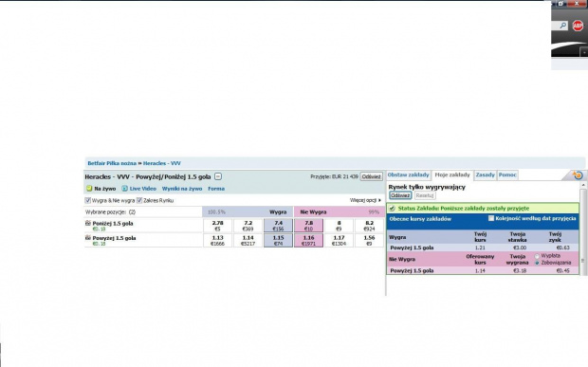Viewport: 588px width, 367px height.
Task: Click Odśwież button in bets panel
Action: (400, 195)
